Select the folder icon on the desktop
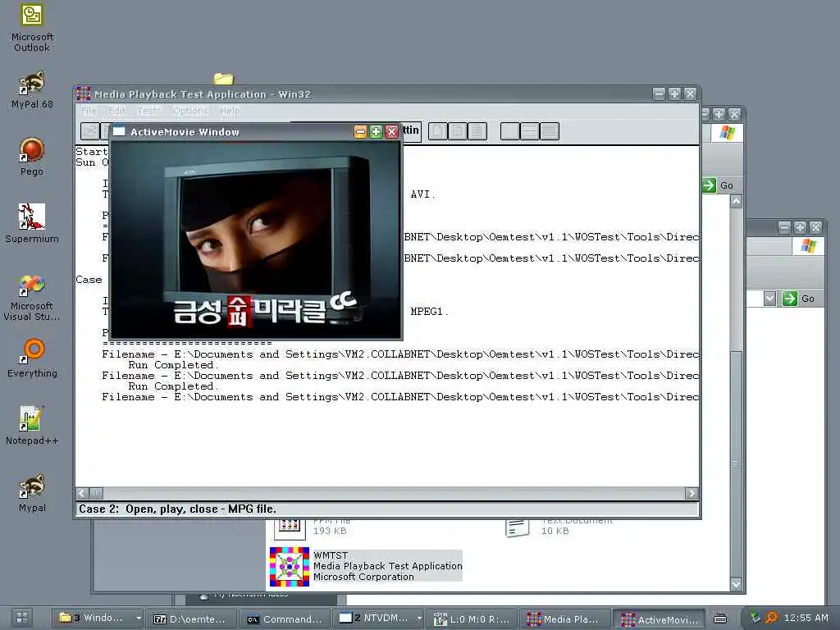Image resolution: width=840 pixels, height=630 pixels. [x=223, y=79]
